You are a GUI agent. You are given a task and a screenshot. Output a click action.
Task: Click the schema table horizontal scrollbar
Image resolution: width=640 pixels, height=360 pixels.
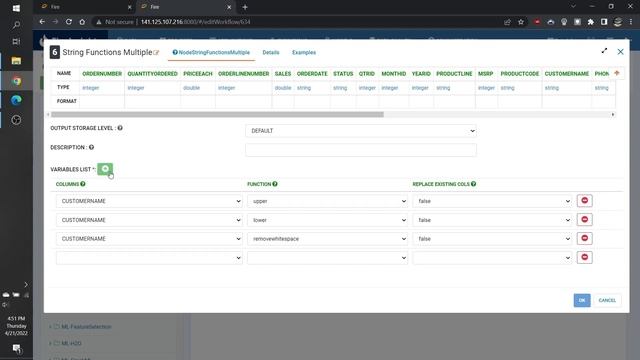(x=217, y=115)
